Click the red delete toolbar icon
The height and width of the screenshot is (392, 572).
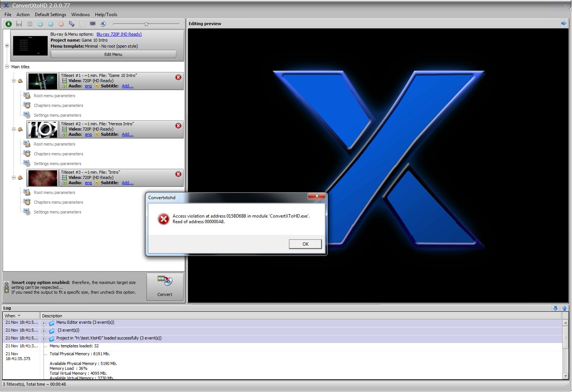coord(61,24)
